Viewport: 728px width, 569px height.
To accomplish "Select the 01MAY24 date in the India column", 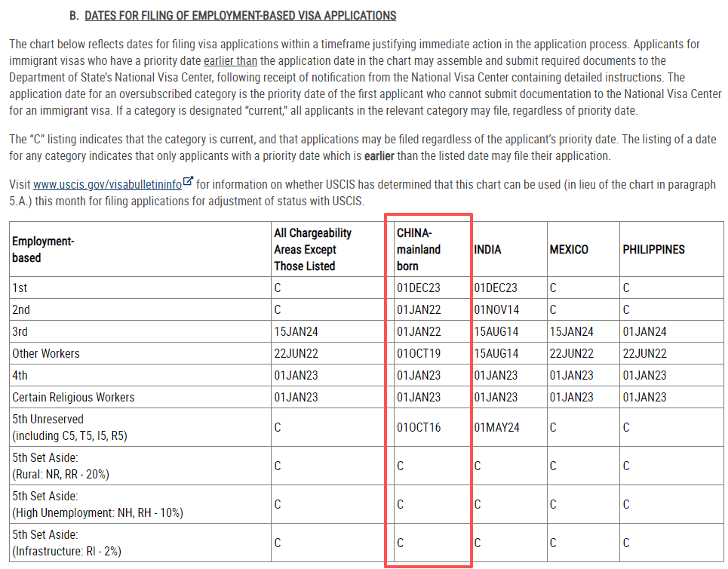I will point(496,427).
